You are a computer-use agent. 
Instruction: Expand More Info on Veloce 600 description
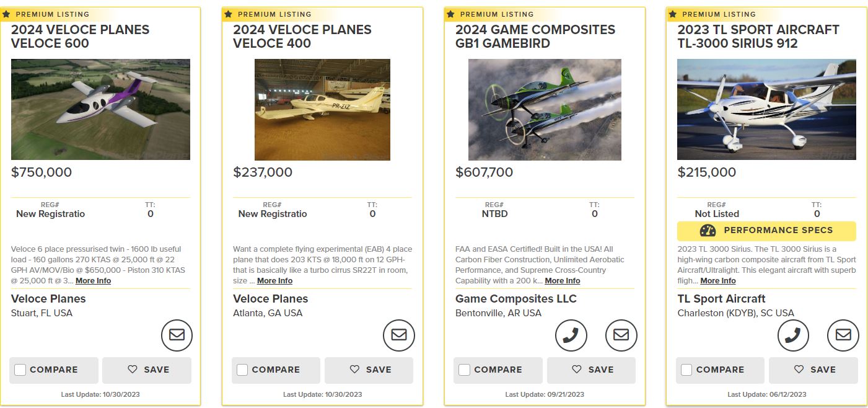93,281
